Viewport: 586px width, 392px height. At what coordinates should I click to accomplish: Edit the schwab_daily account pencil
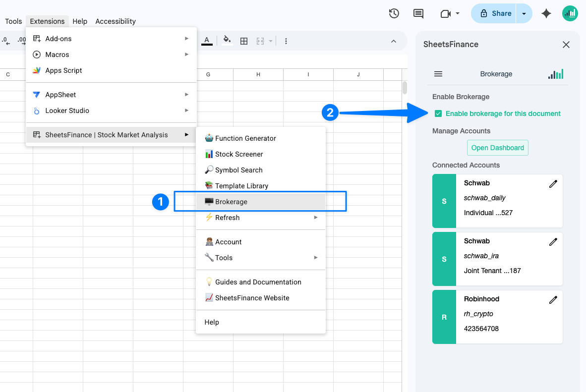pyautogui.click(x=553, y=183)
